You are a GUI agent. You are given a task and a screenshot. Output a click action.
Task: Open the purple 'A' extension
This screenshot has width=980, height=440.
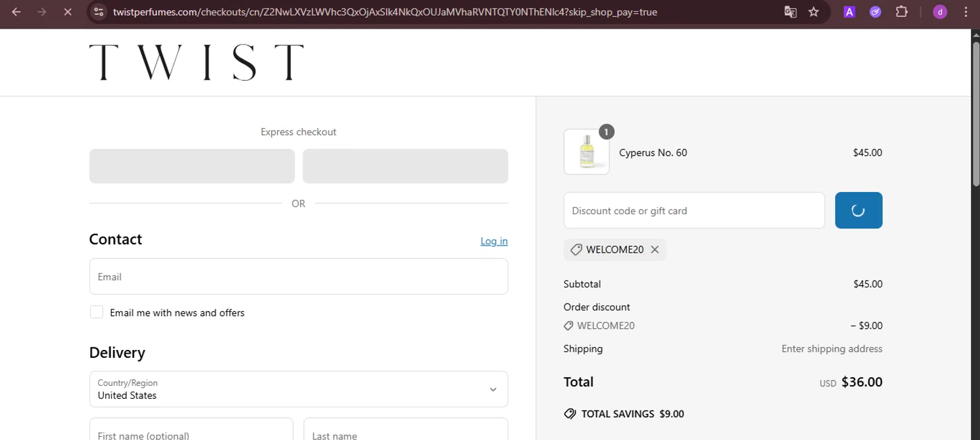(849, 12)
